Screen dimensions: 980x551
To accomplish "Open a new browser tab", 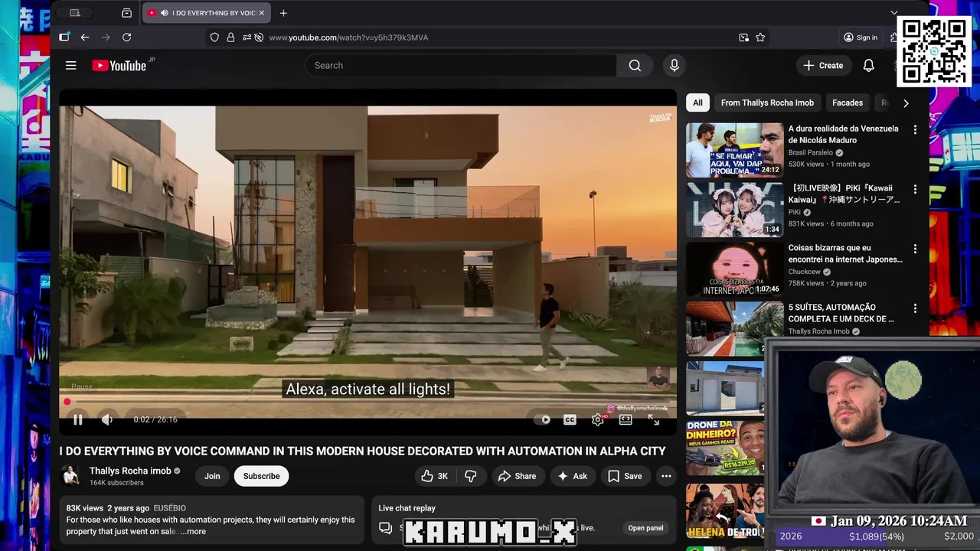I will (283, 13).
